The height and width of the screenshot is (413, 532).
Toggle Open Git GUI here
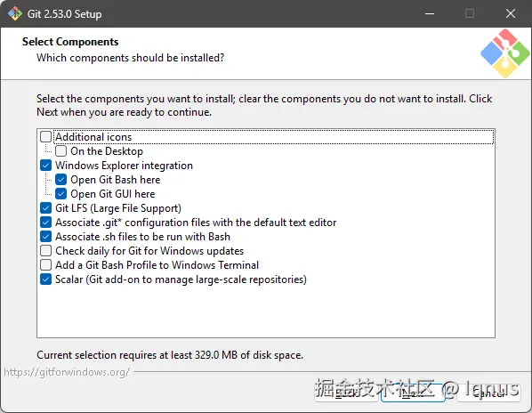pos(61,194)
